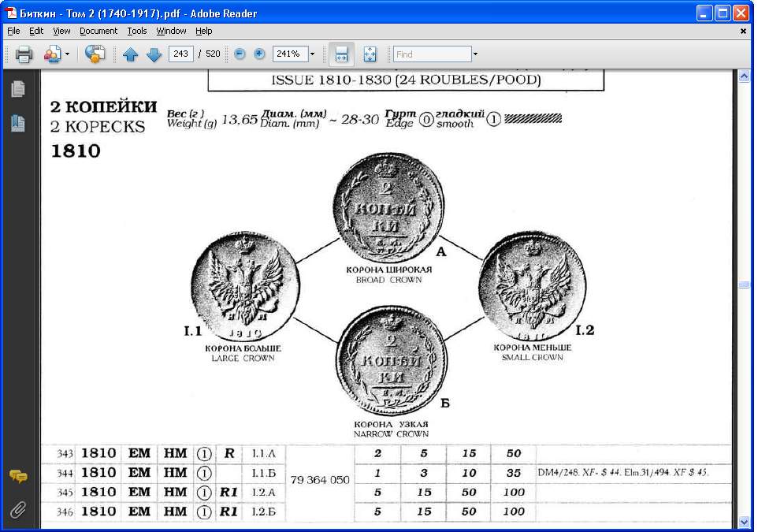Open the Attachments paperclip panel

click(x=18, y=510)
